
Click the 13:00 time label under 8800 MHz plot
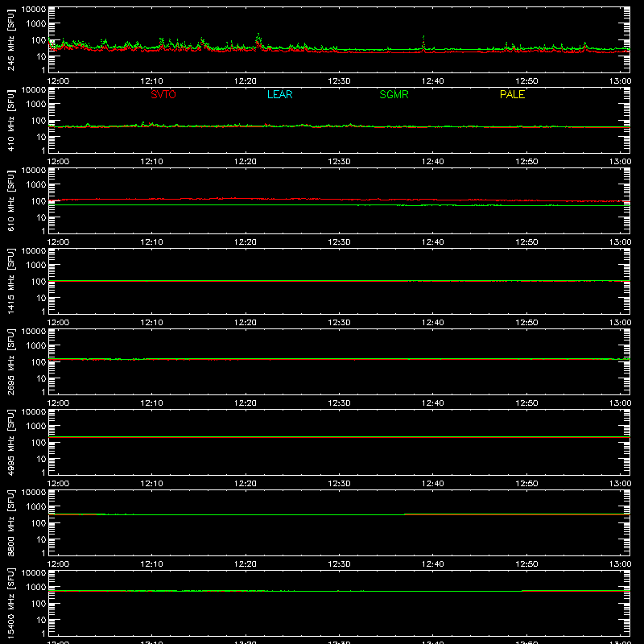click(x=620, y=564)
